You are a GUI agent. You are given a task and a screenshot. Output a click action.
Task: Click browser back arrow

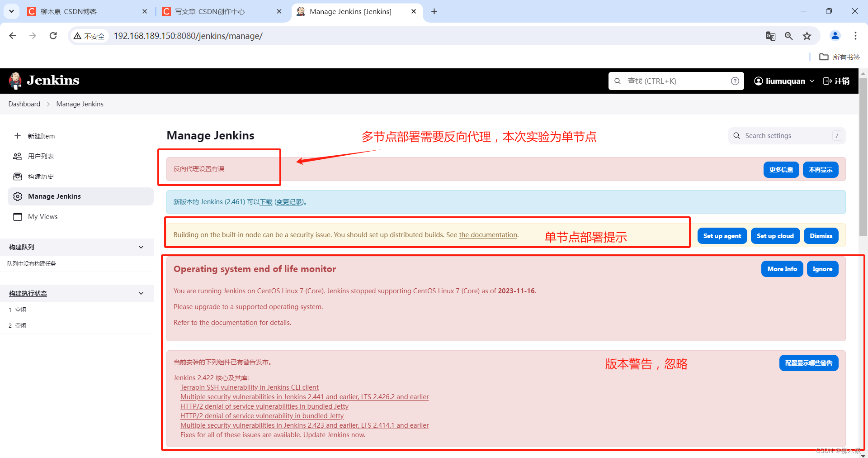[x=13, y=36]
